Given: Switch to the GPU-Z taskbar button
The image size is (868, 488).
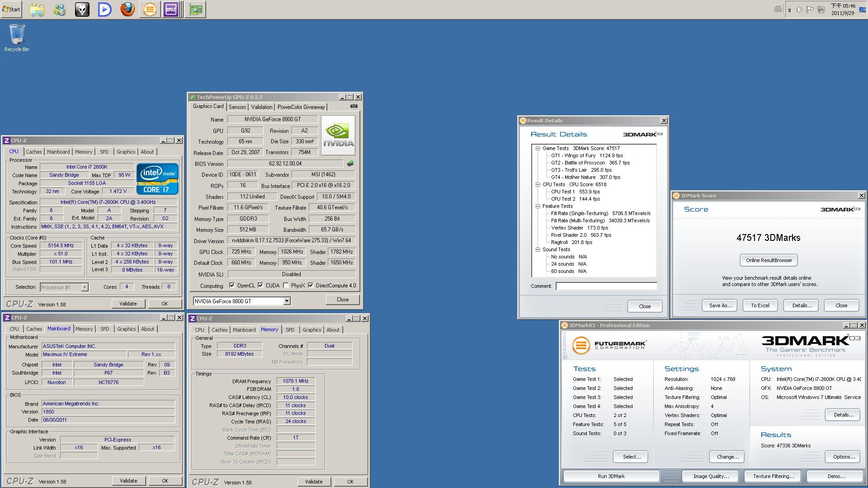Looking at the screenshot, I should (x=196, y=9).
